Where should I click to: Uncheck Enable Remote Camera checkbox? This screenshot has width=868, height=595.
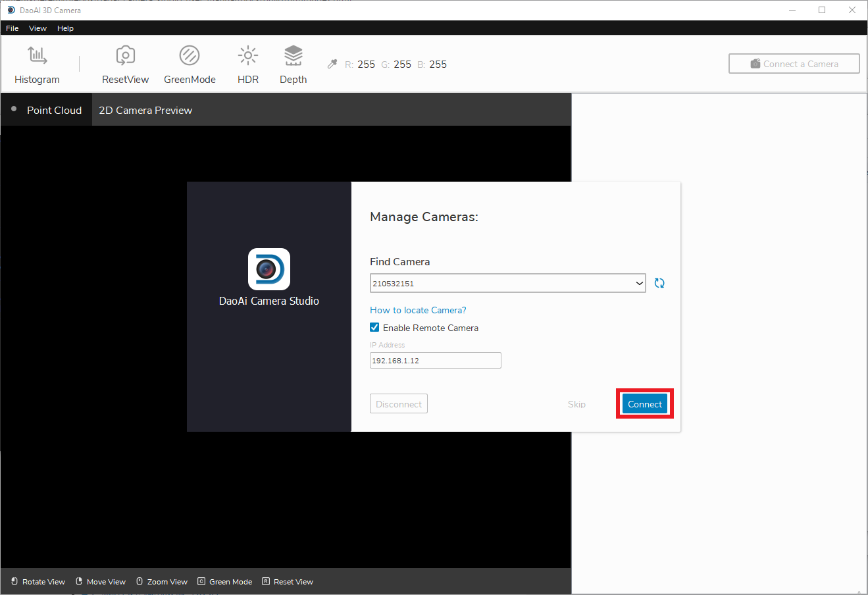[x=374, y=328]
